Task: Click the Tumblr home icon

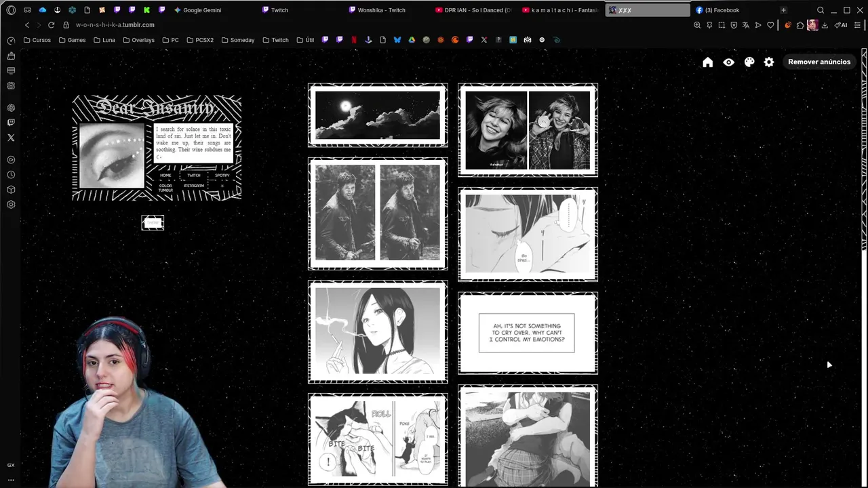Action: [x=708, y=62]
